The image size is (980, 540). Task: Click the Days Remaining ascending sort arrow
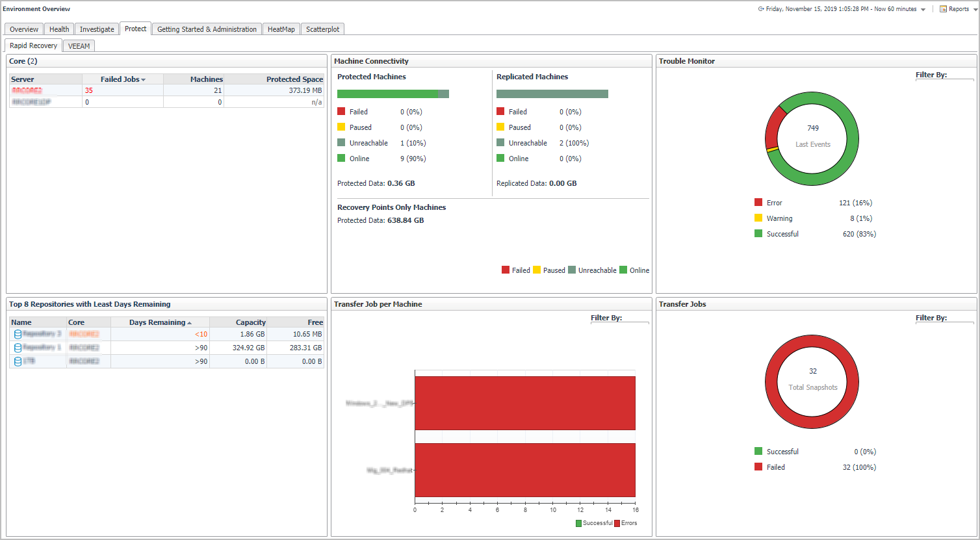pos(190,323)
